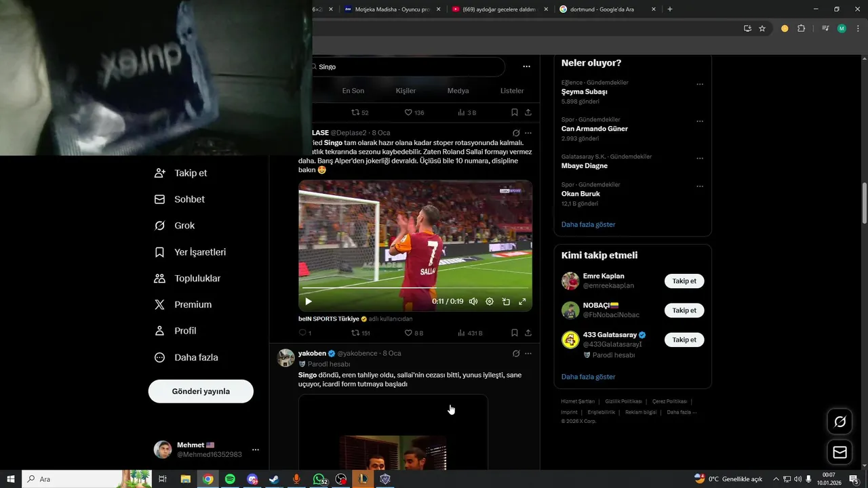Switch to the En Son tab
This screenshot has height=488, width=868.
pyautogui.click(x=353, y=91)
